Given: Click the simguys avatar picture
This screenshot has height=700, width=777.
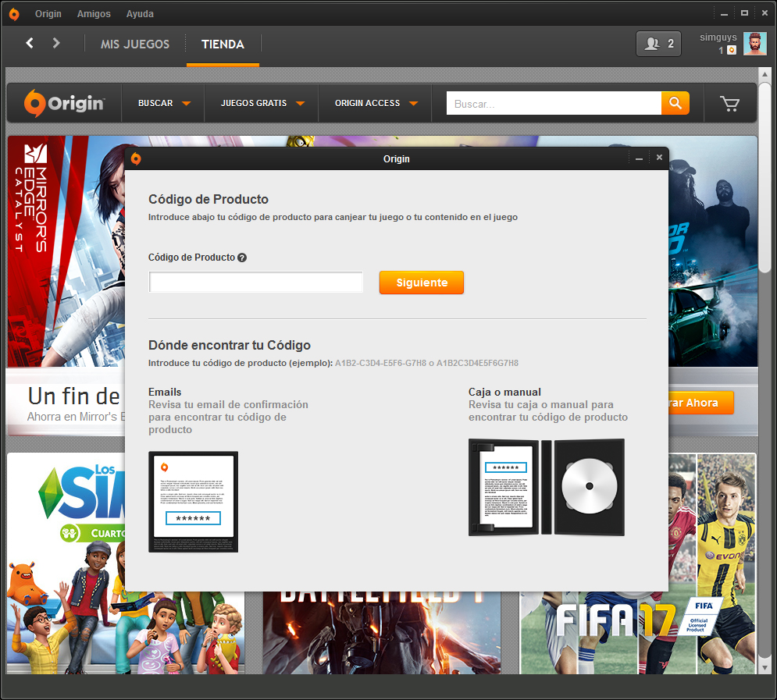Looking at the screenshot, I should pyautogui.click(x=754, y=44).
